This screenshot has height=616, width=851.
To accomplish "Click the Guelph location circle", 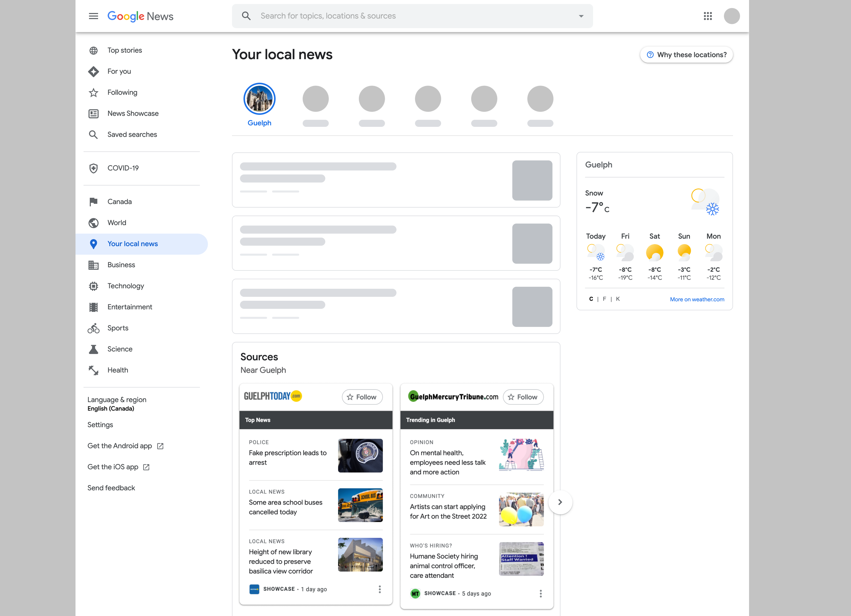I will [x=259, y=99].
